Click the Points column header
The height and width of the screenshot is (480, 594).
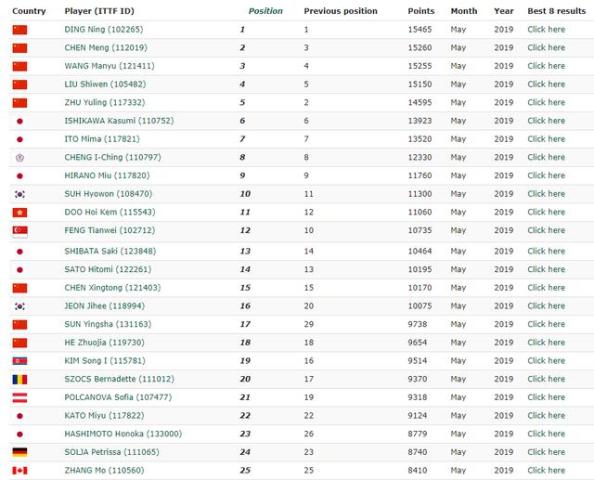tap(421, 11)
